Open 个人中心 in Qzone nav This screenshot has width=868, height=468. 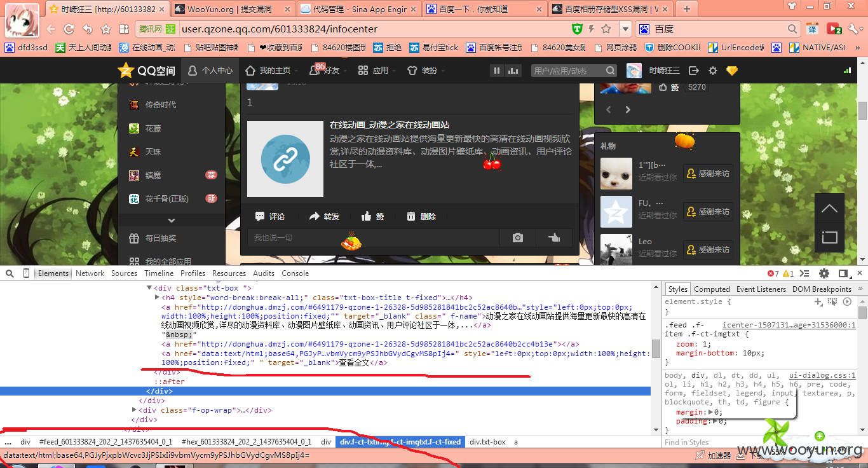pyautogui.click(x=210, y=71)
